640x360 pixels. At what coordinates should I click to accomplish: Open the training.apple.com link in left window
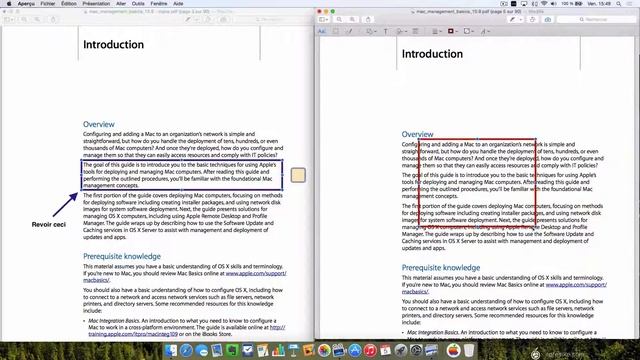click(133, 334)
